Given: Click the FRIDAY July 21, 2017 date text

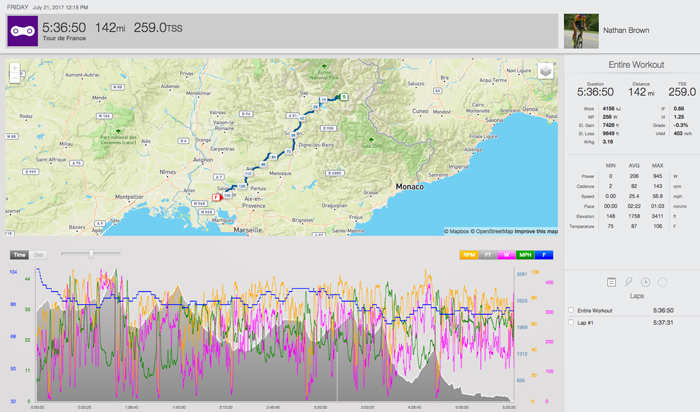Looking at the screenshot, I should point(47,7).
